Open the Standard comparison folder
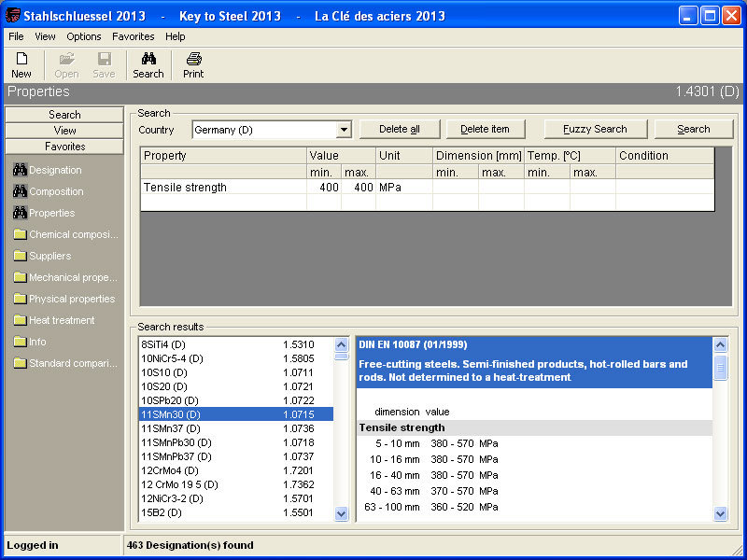 [x=65, y=363]
